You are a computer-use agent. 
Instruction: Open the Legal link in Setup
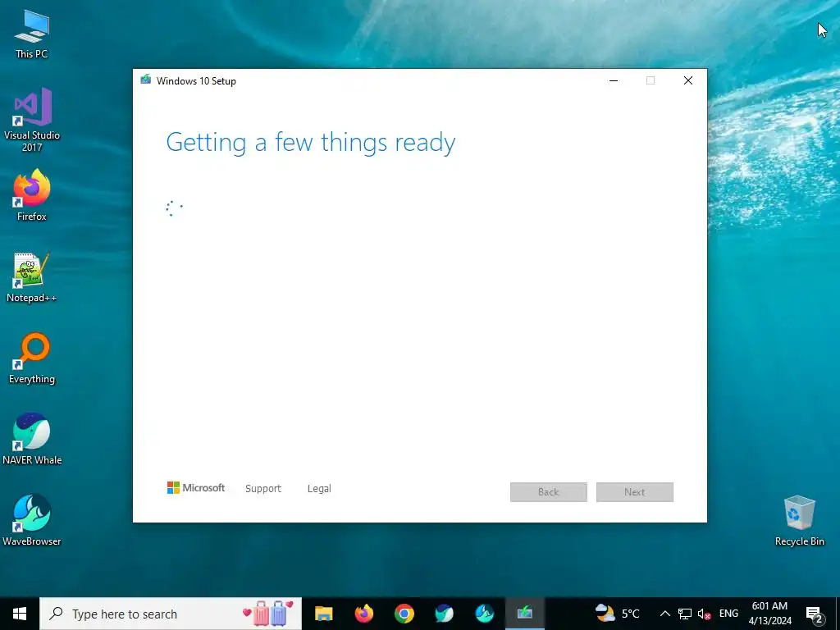[x=319, y=489]
